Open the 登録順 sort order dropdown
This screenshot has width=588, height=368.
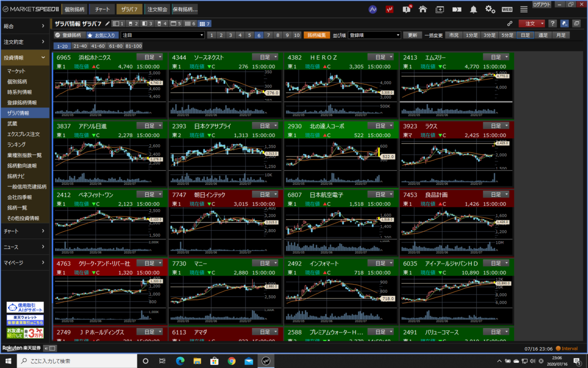coord(374,35)
